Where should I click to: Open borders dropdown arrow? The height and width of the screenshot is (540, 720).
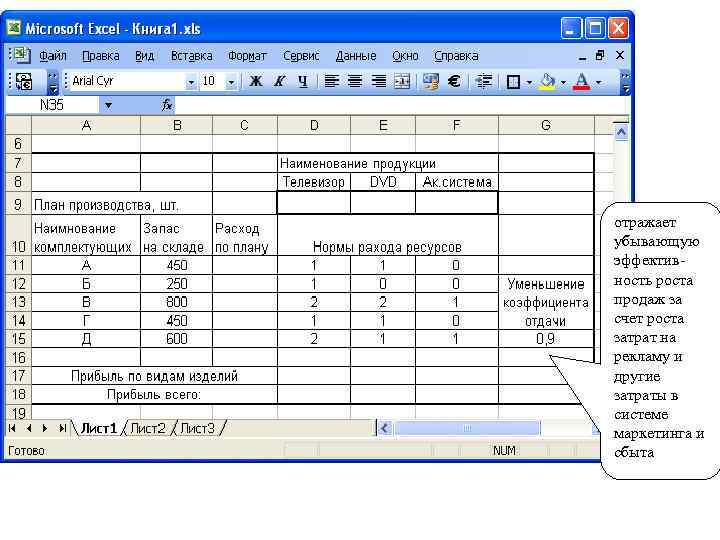(529, 83)
